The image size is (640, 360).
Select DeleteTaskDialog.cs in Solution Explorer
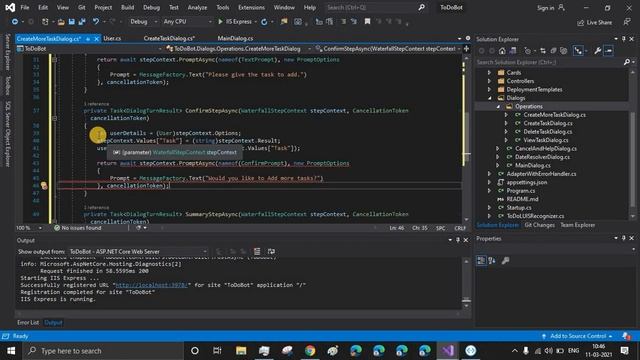[548, 131]
